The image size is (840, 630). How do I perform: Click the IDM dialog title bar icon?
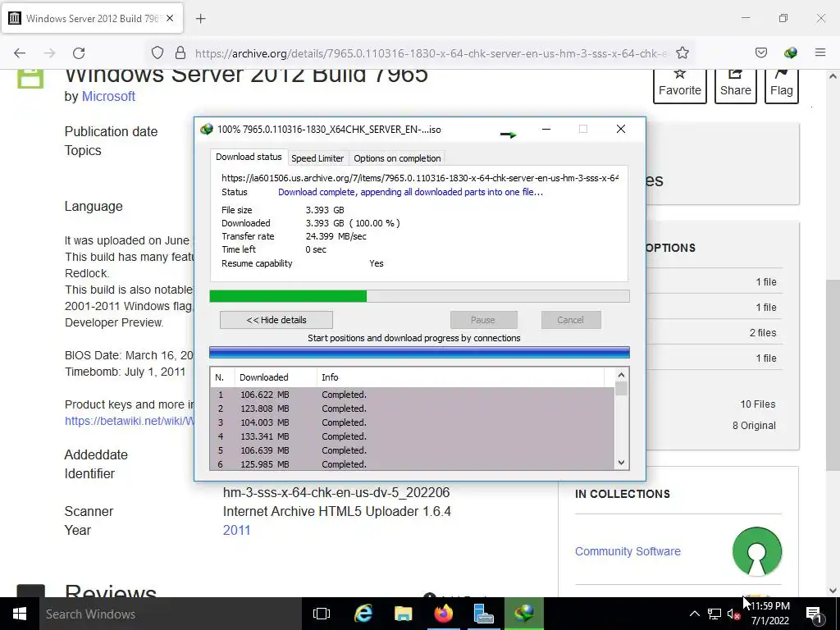(206, 129)
